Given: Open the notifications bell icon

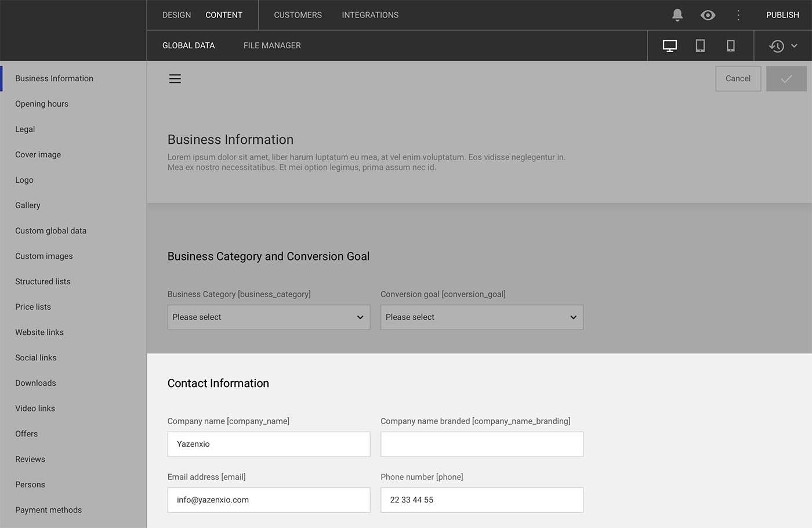Looking at the screenshot, I should (x=677, y=15).
